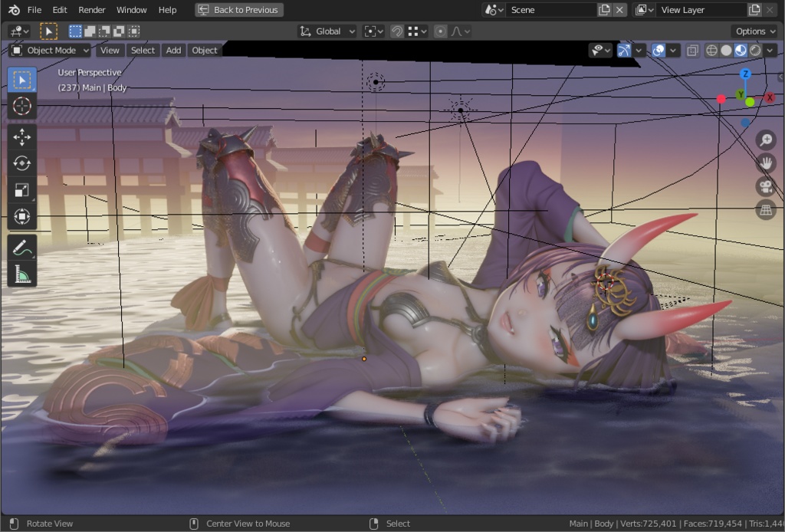Enable Rendered viewport shading
The height and width of the screenshot is (532, 785).
point(754,50)
